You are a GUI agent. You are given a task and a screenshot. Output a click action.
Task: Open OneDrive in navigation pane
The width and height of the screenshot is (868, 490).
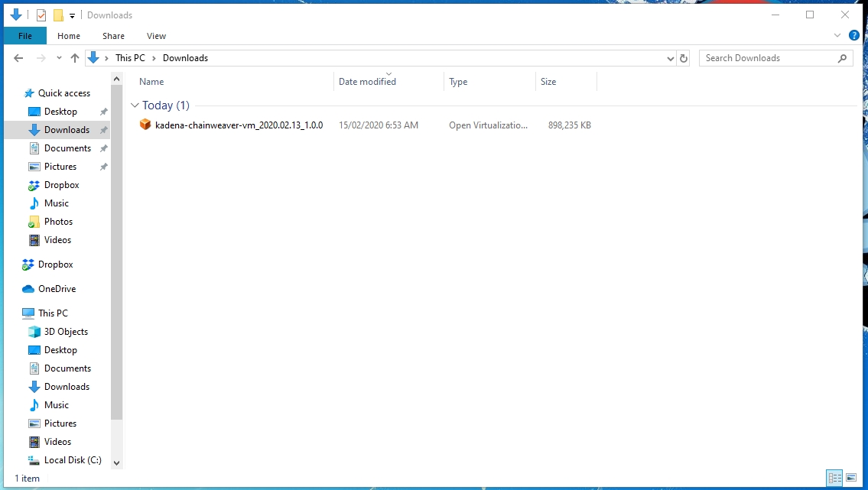click(57, 289)
